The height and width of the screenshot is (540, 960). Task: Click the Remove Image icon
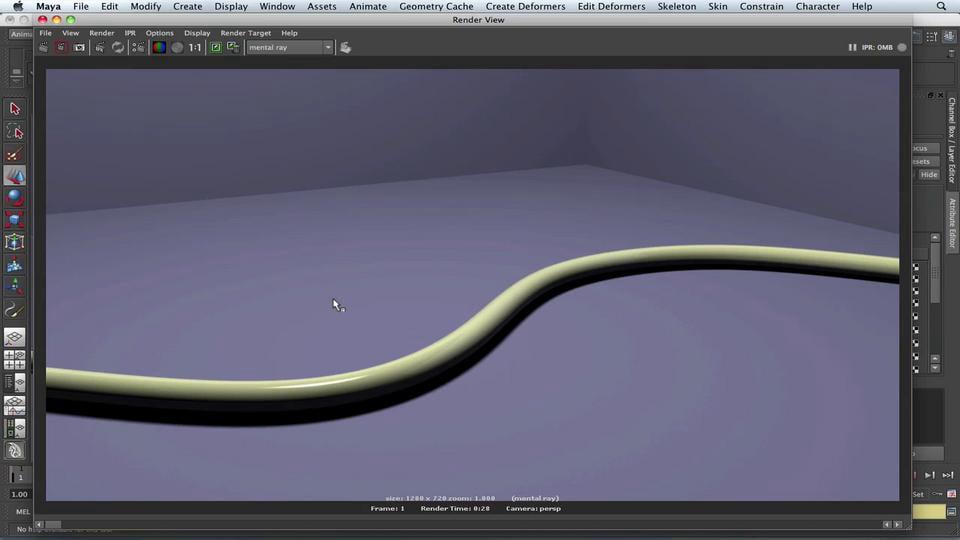coord(233,47)
